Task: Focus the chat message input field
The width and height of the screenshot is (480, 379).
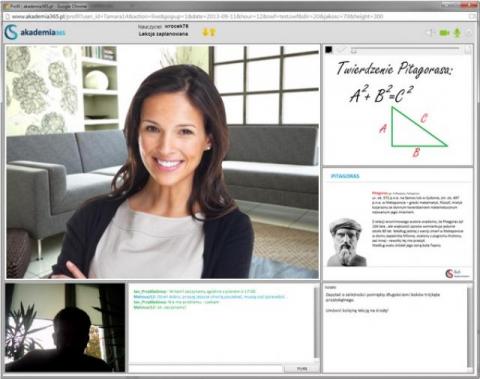Action: pos(206,369)
